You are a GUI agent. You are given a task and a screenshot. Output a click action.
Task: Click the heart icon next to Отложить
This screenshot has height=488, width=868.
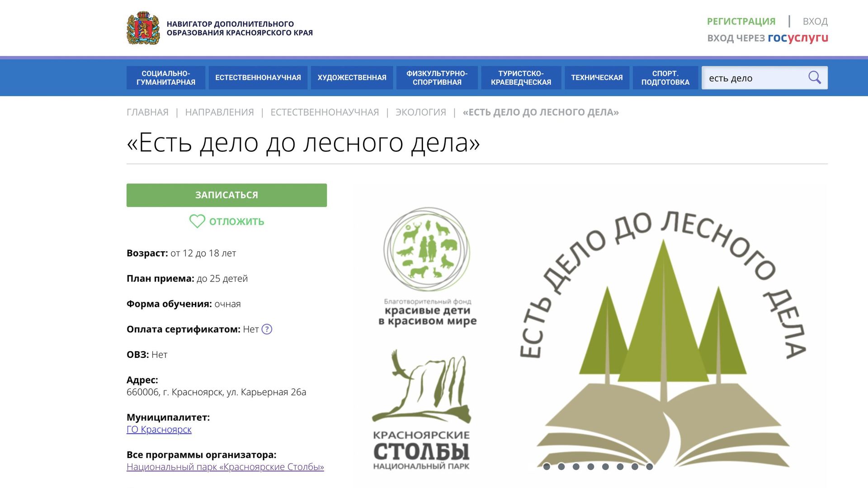(197, 221)
